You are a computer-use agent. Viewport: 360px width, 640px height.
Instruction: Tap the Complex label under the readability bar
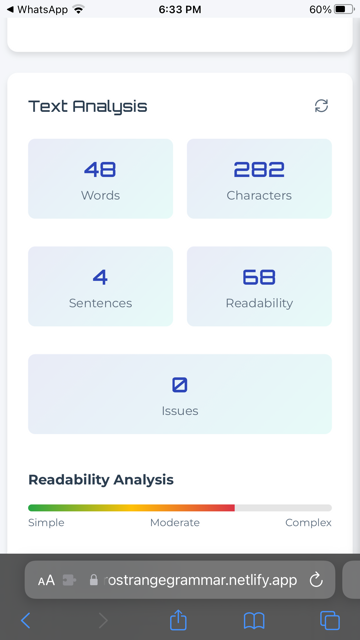click(308, 522)
